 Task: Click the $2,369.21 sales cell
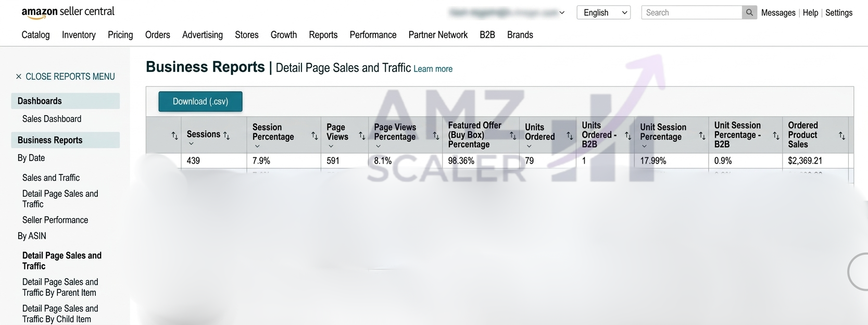[815, 160]
